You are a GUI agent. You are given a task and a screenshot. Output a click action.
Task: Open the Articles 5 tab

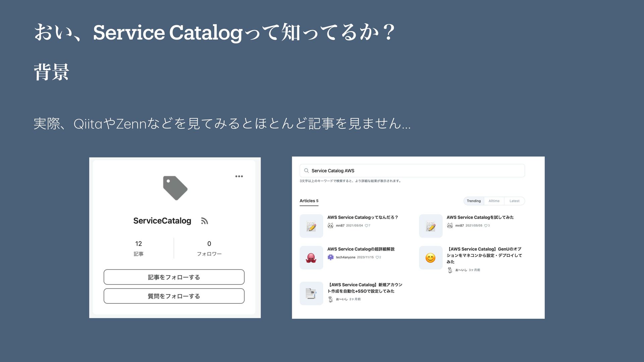click(x=309, y=201)
